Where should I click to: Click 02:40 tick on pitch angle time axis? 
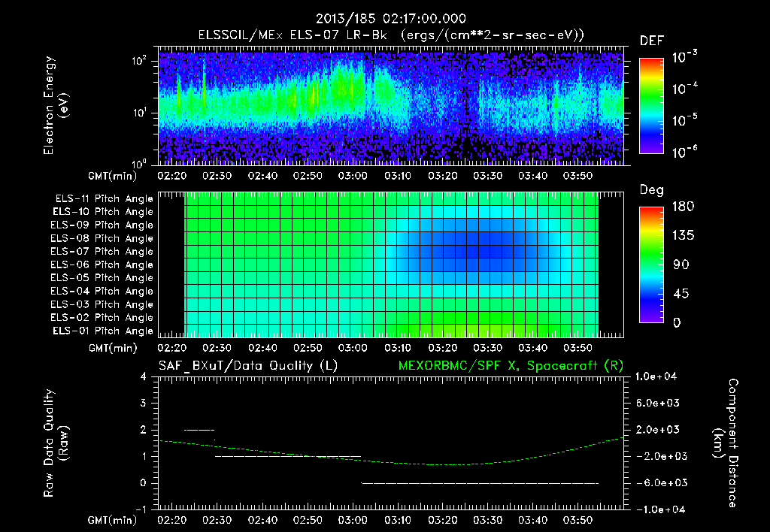point(262,348)
